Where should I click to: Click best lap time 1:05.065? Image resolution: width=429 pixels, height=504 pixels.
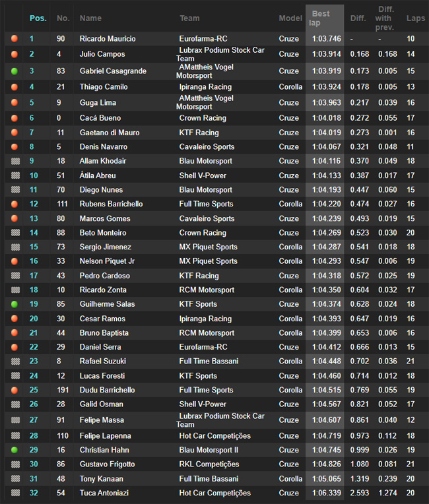click(327, 479)
